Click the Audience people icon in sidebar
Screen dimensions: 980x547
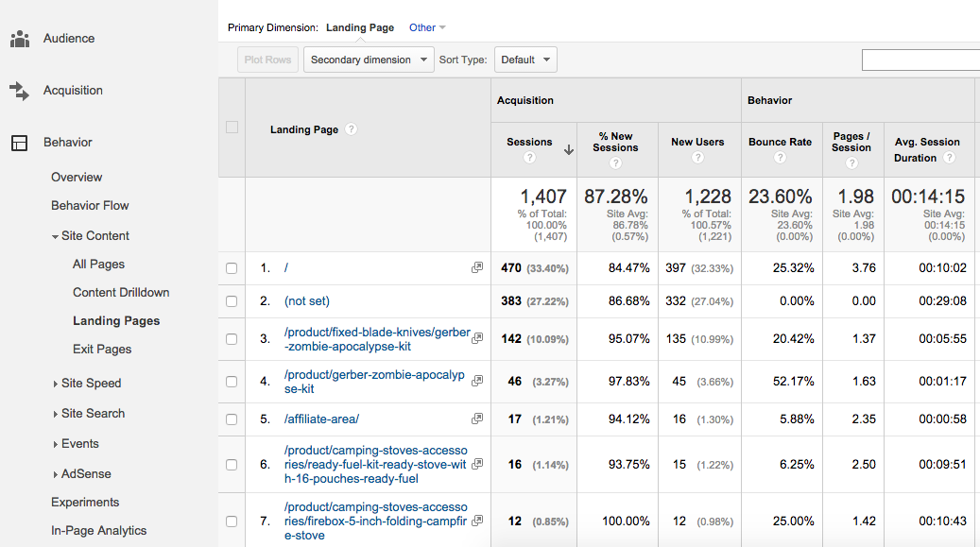[19, 39]
